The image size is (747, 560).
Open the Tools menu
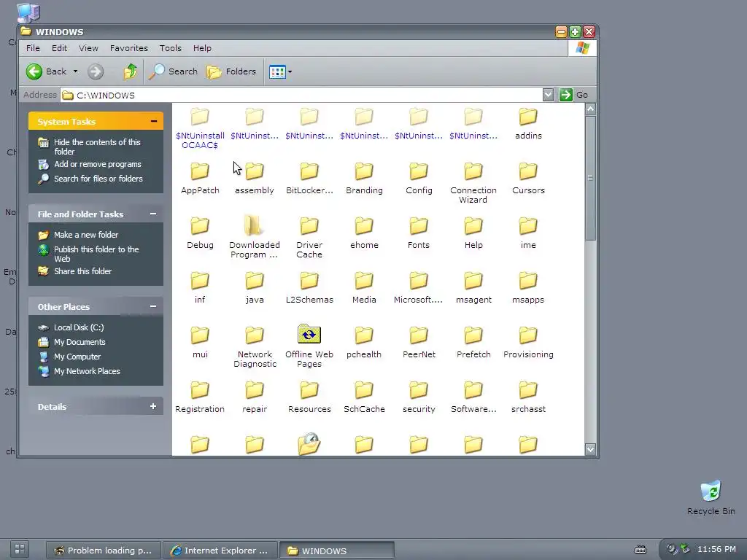[170, 48]
